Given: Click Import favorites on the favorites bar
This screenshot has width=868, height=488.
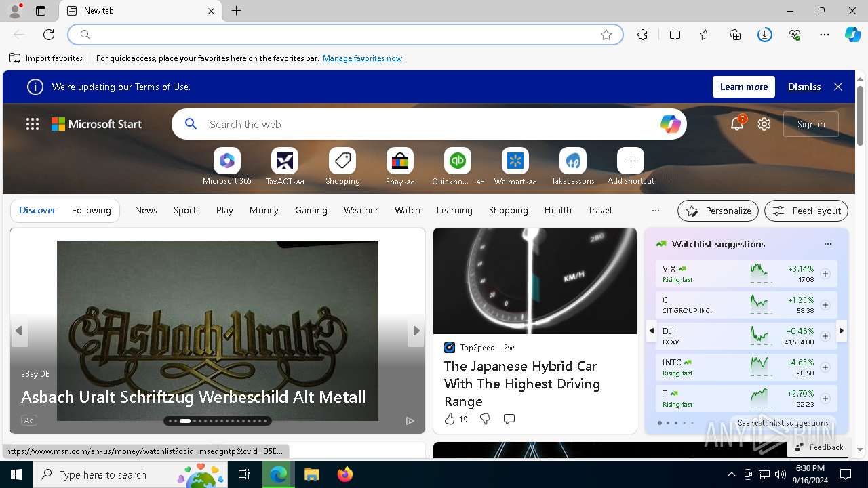Looking at the screenshot, I should tap(46, 58).
